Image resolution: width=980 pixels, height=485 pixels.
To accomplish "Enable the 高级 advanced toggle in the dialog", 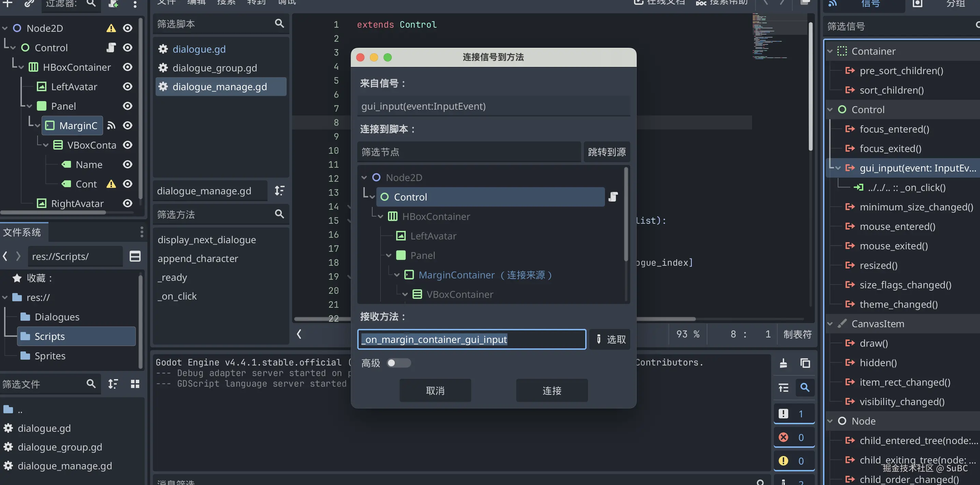I will pyautogui.click(x=399, y=363).
